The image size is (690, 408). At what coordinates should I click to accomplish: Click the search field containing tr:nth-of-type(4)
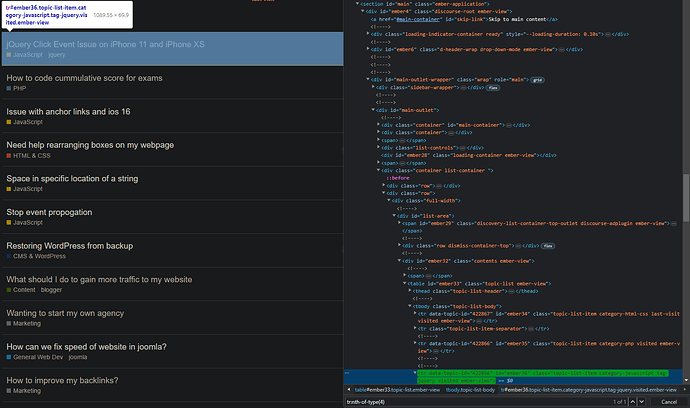pos(477,402)
